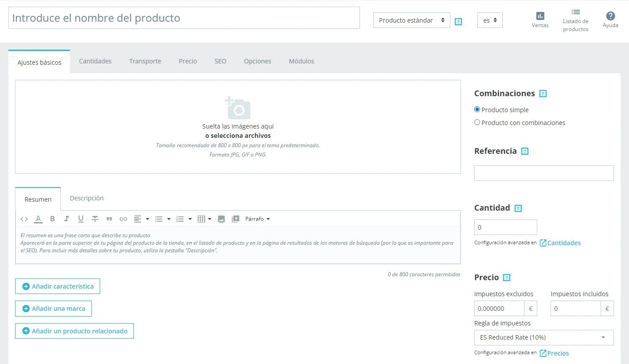Focus the Cantidad quantity field
This screenshot has height=364, width=629.
[505, 227]
